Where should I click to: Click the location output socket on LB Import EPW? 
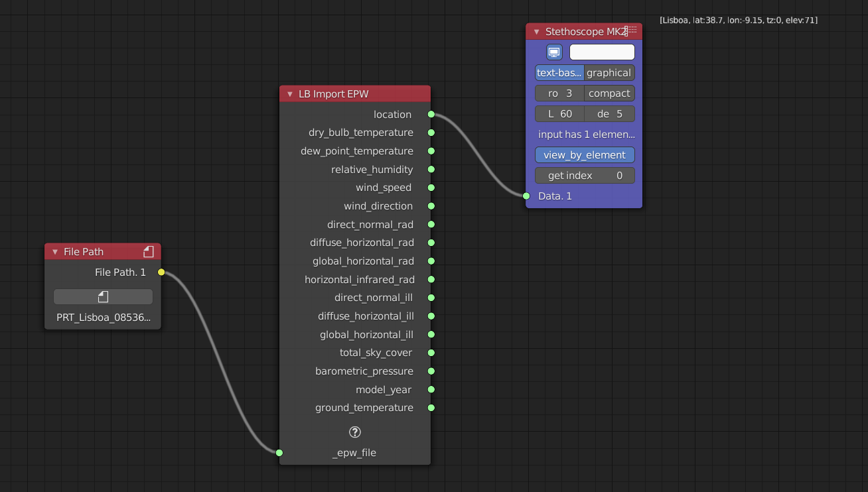coord(431,114)
